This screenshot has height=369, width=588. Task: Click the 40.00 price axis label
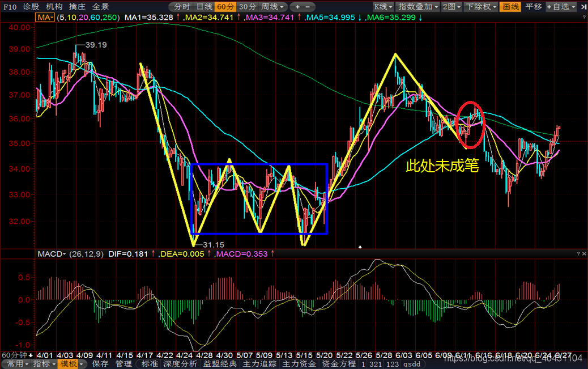click(x=19, y=27)
